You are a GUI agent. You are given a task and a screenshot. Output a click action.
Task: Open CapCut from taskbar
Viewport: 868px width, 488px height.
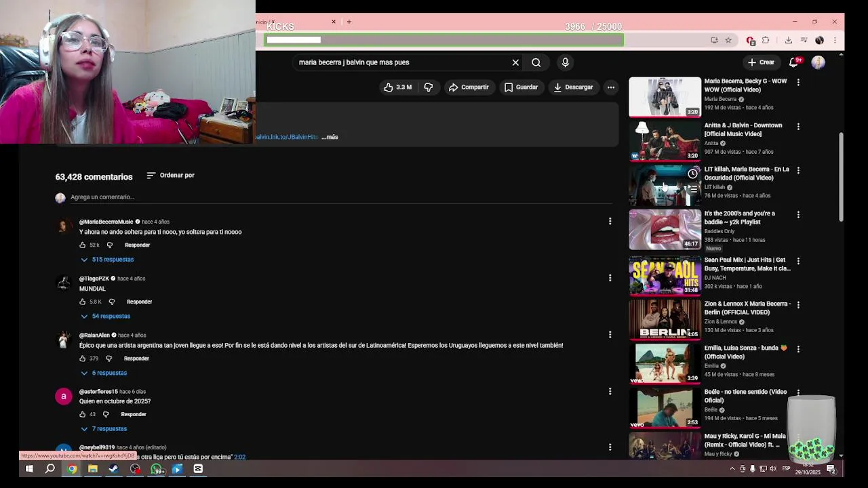[x=198, y=469]
